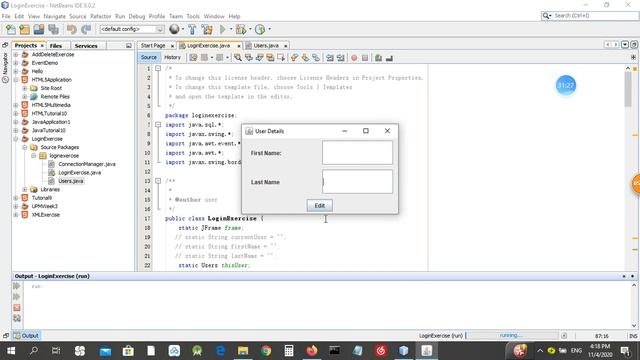This screenshot has height=360, width=640.
Task: Click the First Name input field
Action: (x=357, y=153)
